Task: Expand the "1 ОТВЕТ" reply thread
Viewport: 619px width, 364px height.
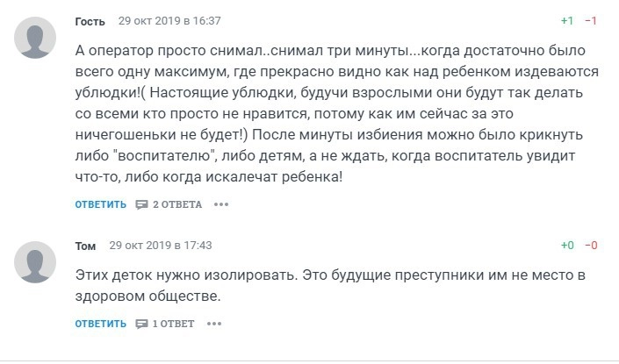Action: (173, 324)
